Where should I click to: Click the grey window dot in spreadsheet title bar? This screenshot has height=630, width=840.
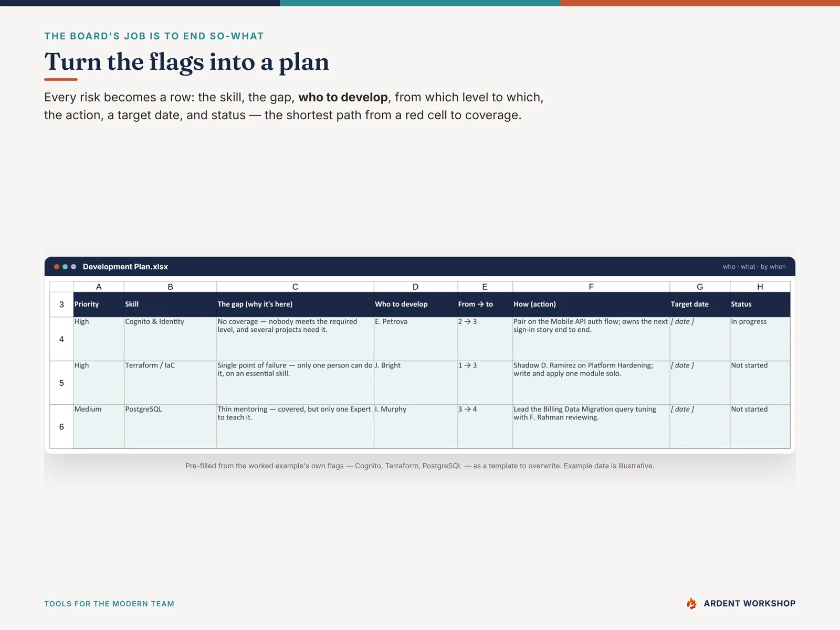click(73, 267)
